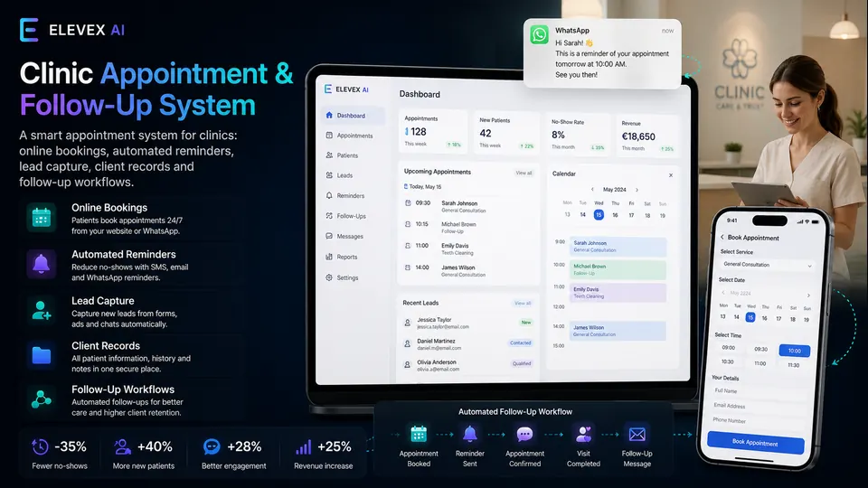The height and width of the screenshot is (488, 868).
Task: Click the WhatsApp notification icon
Action: tap(539, 34)
